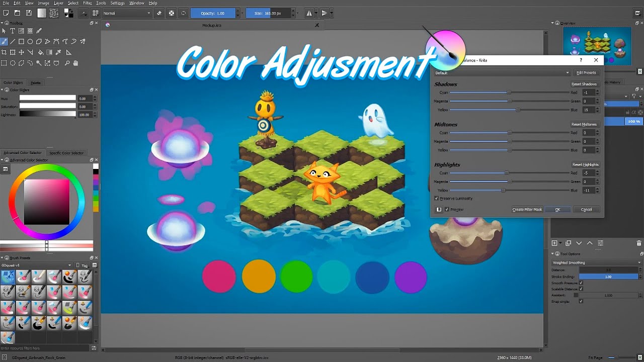
Task: Click the Create Filter Mask button
Action: click(x=527, y=209)
